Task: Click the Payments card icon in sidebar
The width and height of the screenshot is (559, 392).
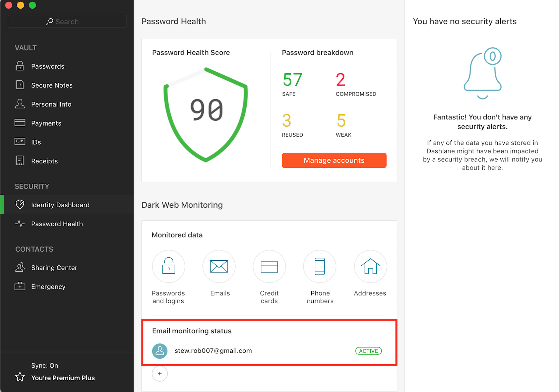Action: point(20,123)
